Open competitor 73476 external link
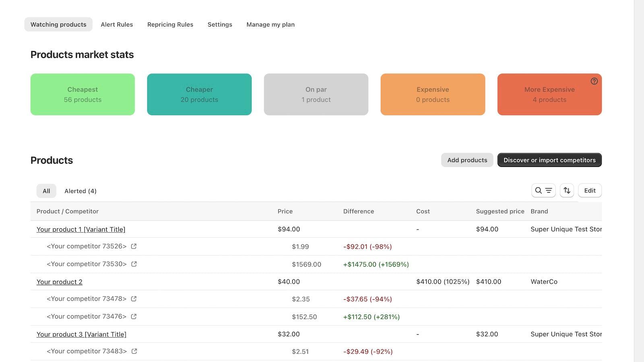 134,317
